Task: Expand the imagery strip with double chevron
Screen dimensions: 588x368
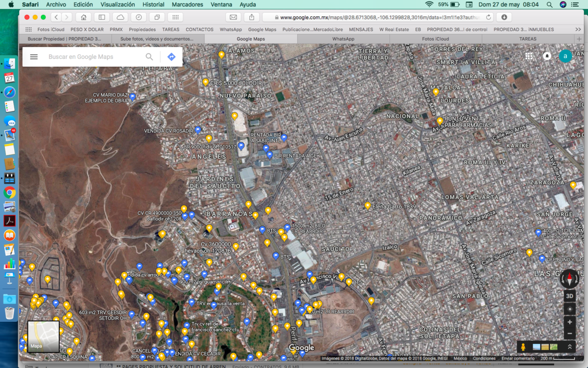Action: (x=569, y=347)
